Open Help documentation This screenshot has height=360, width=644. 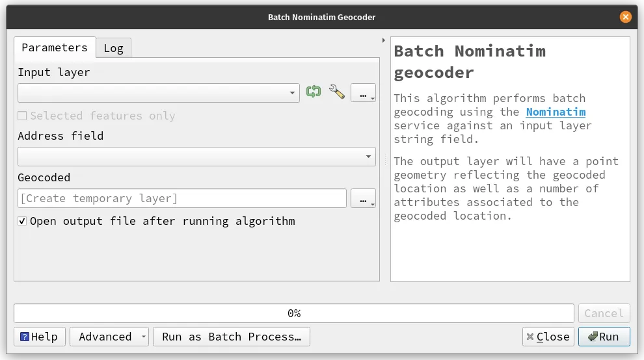click(40, 337)
